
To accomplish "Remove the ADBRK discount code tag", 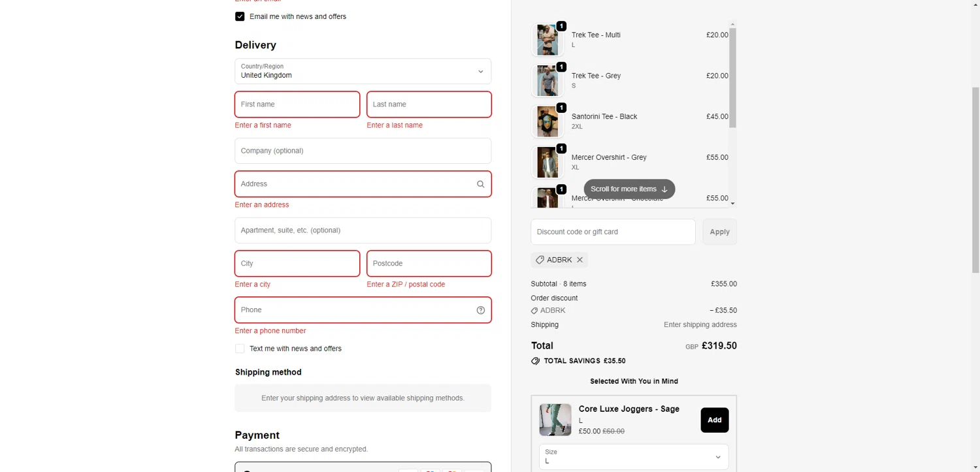I will tap(580, 260).
